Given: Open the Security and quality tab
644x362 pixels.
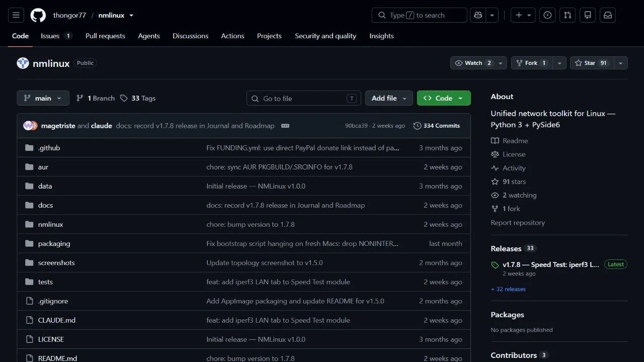Looking at the screenshot, I should coord(326,36).
